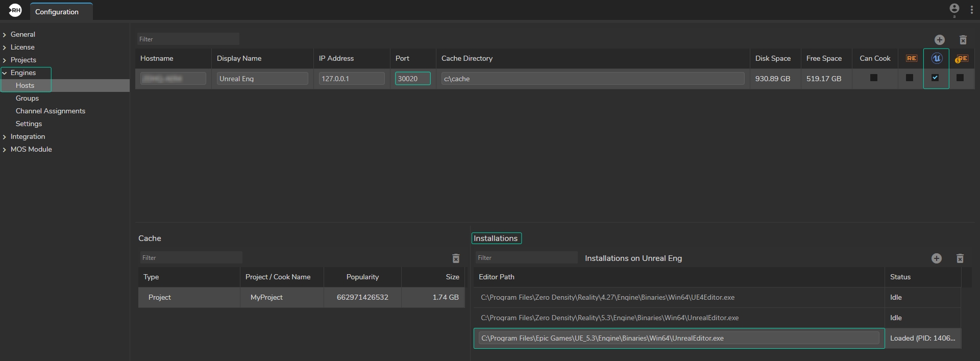Screen dimensions: 980x361
Task: Click the add host plus icon
Action: [939, 40]
